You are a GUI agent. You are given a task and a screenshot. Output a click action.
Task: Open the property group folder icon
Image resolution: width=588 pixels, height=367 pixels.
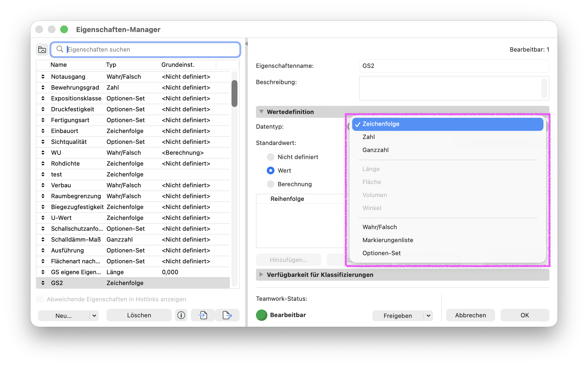[x=42, y=50]
